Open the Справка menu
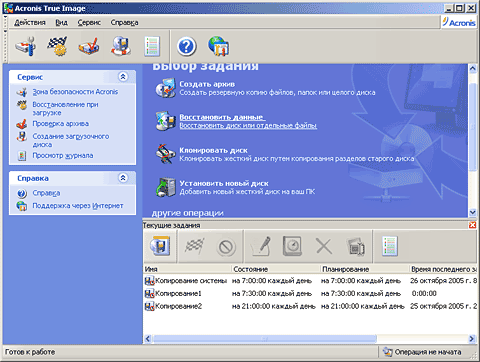480x362 pixels. coord(124,23)
